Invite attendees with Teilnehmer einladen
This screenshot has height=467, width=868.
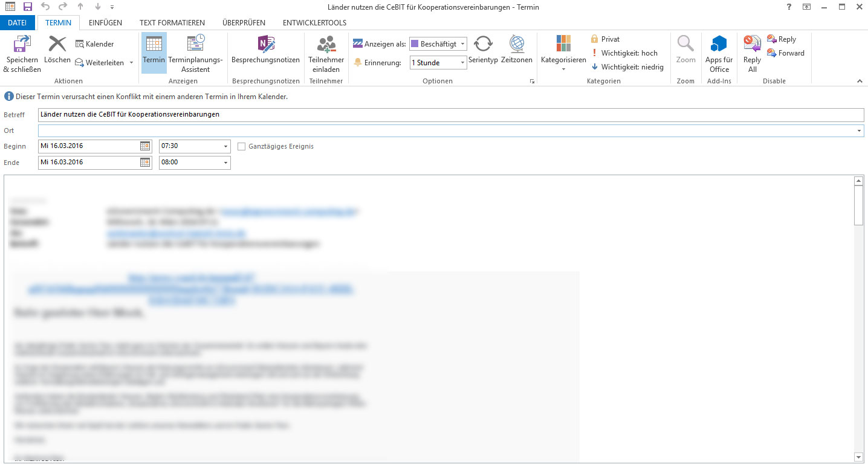coord(326,53)
